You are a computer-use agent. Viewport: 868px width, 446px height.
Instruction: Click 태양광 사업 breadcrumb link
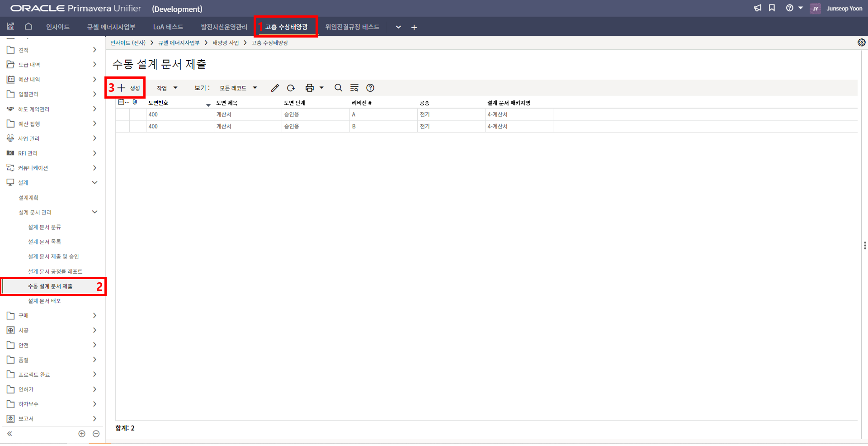[x=225, y=43]
